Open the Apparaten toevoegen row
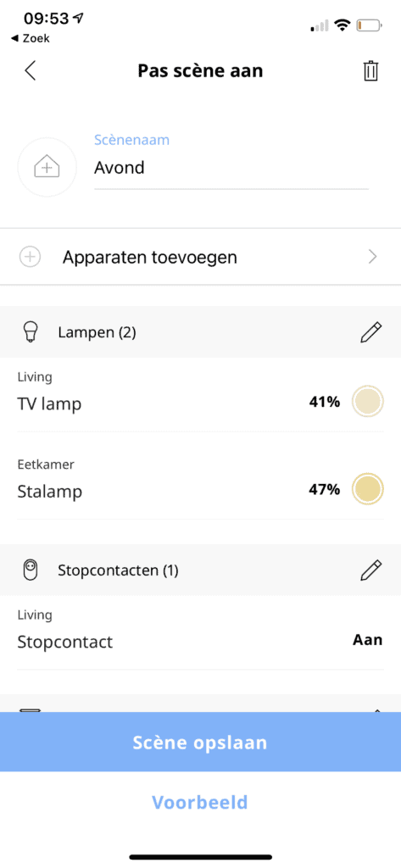401x868 pixels. [x=200, y=257]
